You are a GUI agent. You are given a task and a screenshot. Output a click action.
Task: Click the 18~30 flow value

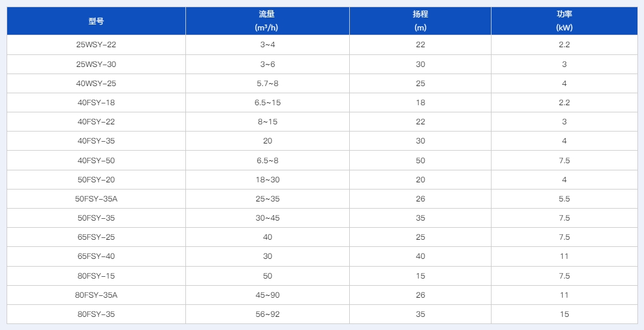pos(267,180)
